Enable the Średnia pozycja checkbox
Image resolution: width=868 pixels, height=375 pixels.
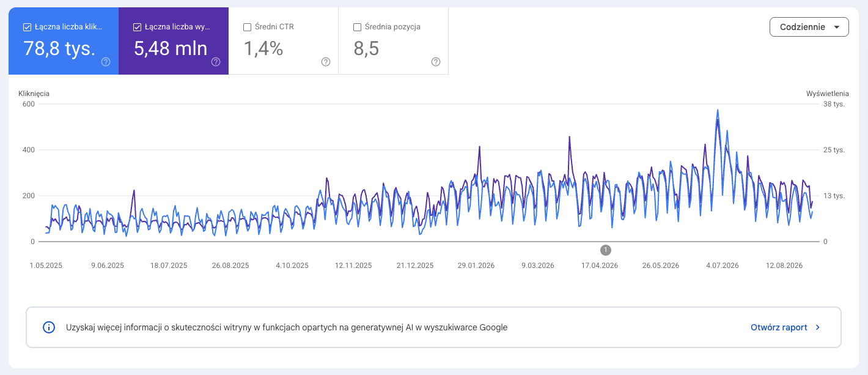click(357, 27)
